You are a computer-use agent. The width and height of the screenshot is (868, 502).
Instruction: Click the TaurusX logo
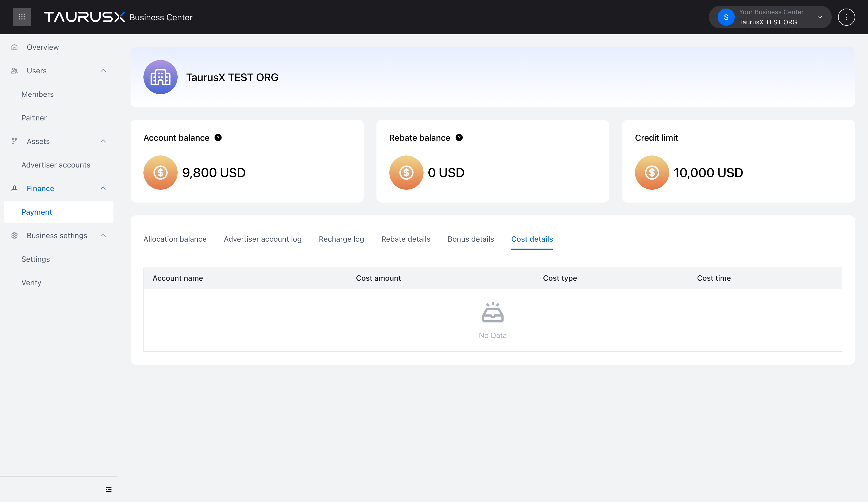pos(84,17)
